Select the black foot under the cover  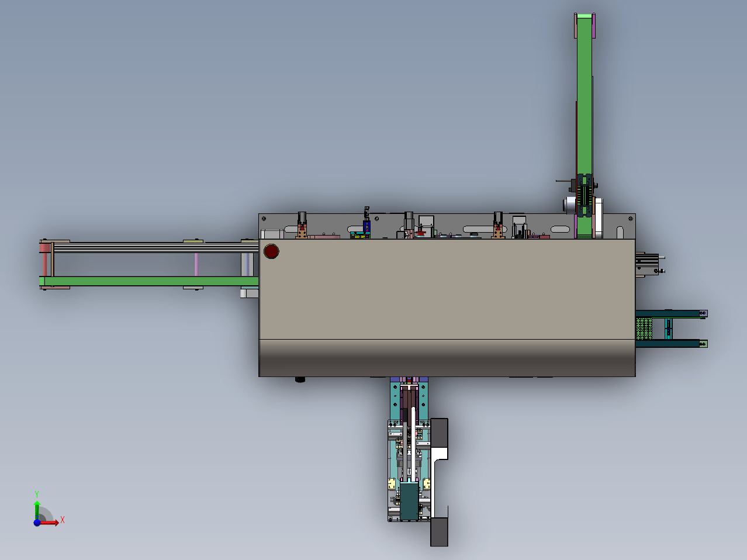(300, 379)
